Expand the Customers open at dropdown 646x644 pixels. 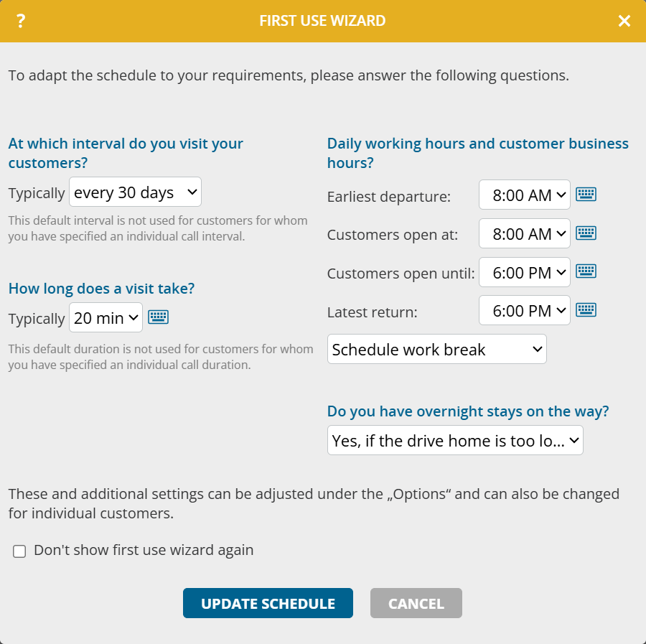[x=524, y=233]
